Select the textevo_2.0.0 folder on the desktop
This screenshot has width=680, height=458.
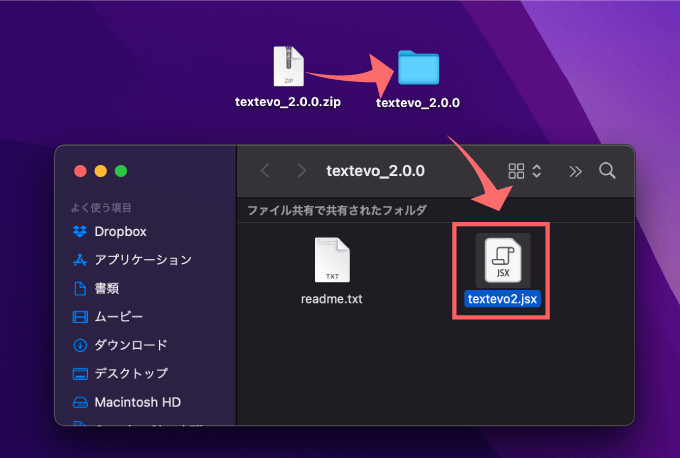[x=418, y=68]
